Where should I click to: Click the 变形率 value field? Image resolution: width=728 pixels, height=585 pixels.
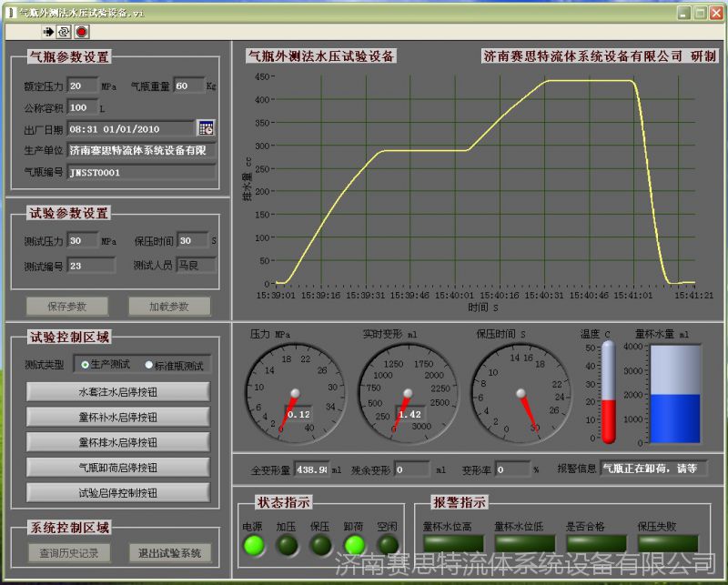click(513, 469)
